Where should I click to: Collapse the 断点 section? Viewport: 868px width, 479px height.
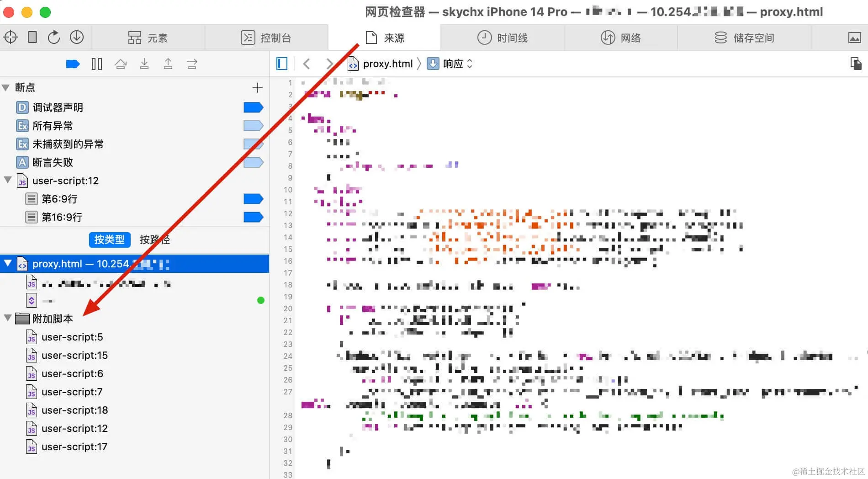[6, 88]
